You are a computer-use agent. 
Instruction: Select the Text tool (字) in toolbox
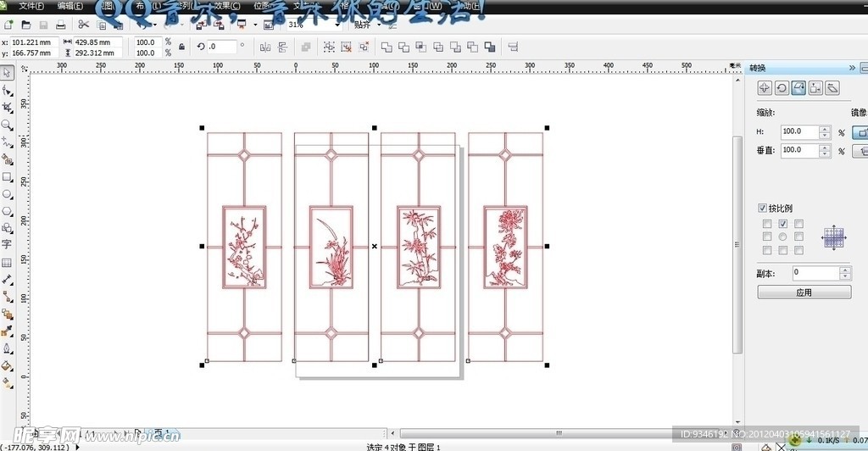7,244
